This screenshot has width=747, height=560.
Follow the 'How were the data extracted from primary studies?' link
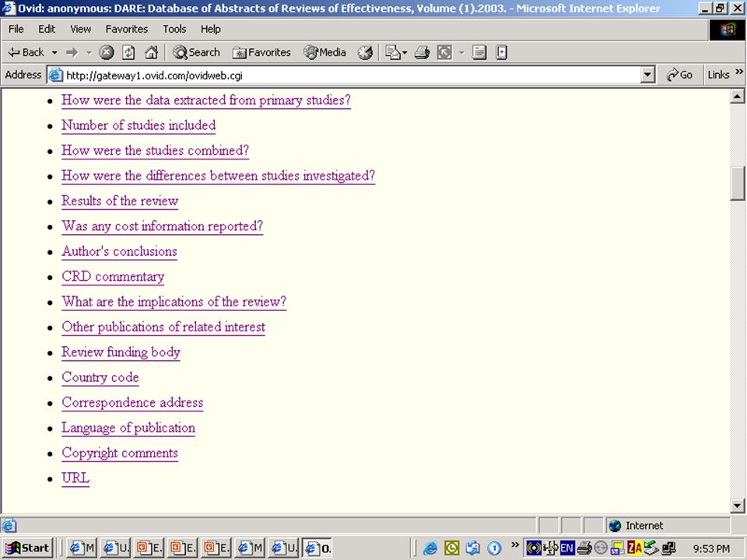coord(206,100)
